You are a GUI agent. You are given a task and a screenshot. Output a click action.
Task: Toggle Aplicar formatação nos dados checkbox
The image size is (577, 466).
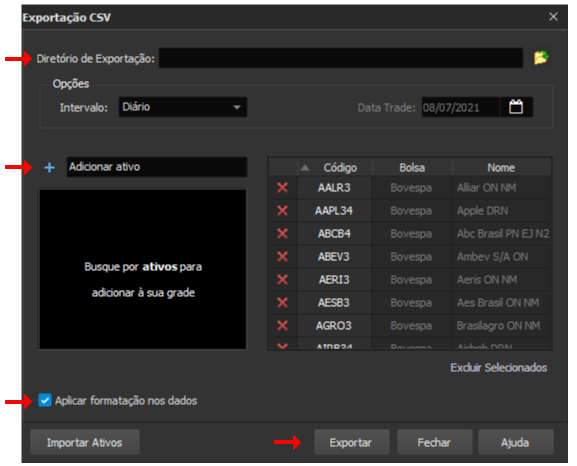(x=45, y=400)
